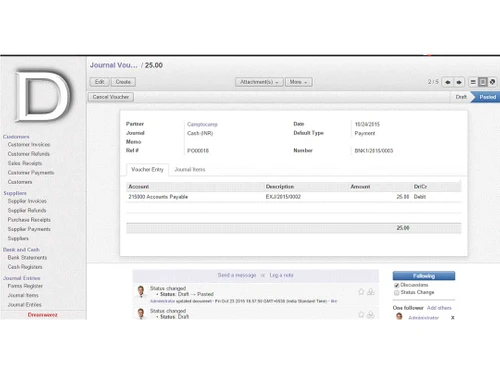Star the Draft to Posted status message

click(361, 292)
